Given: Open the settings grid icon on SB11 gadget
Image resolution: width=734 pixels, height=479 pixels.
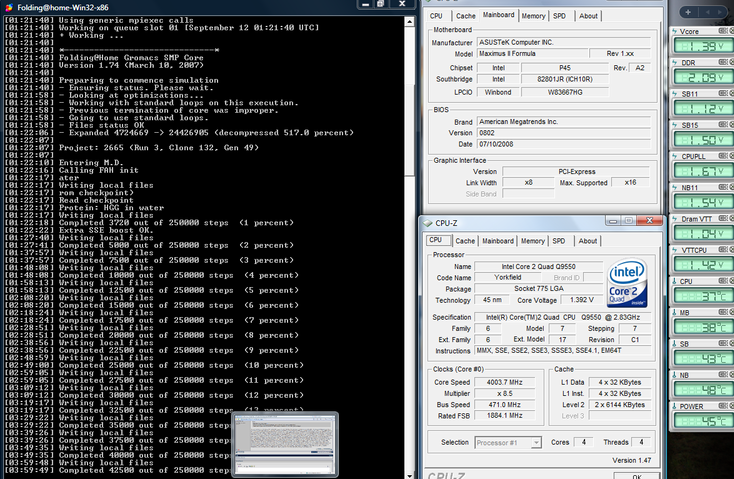Looking at the screenshot, I should pyautogui.click(x=723, y=93).
